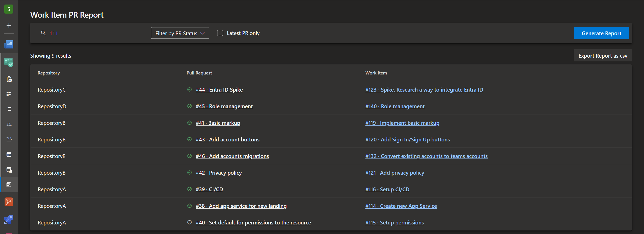Open the Sprints sidebar icon

point(9,124)
